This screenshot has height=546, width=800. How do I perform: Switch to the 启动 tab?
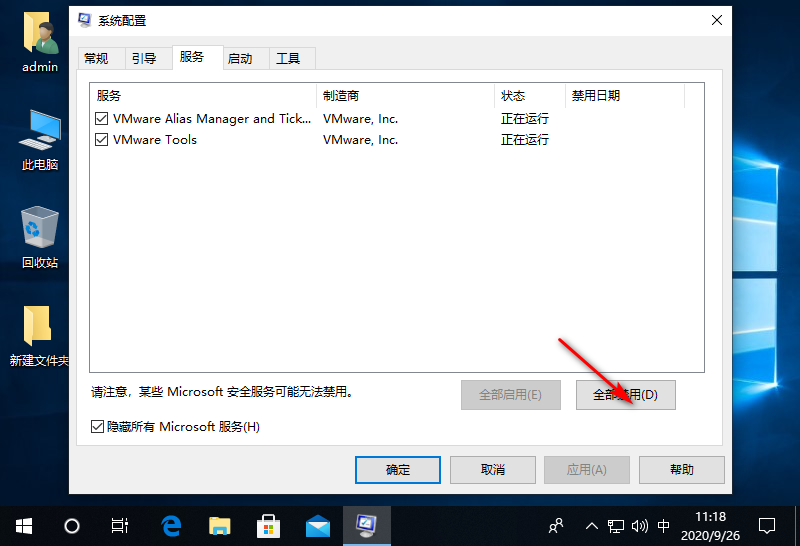point(240,59)
